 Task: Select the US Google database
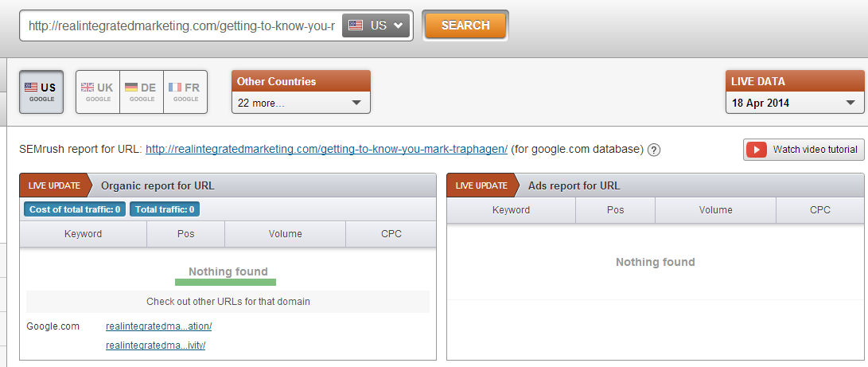pyautogui.click(x=41, y=92)
